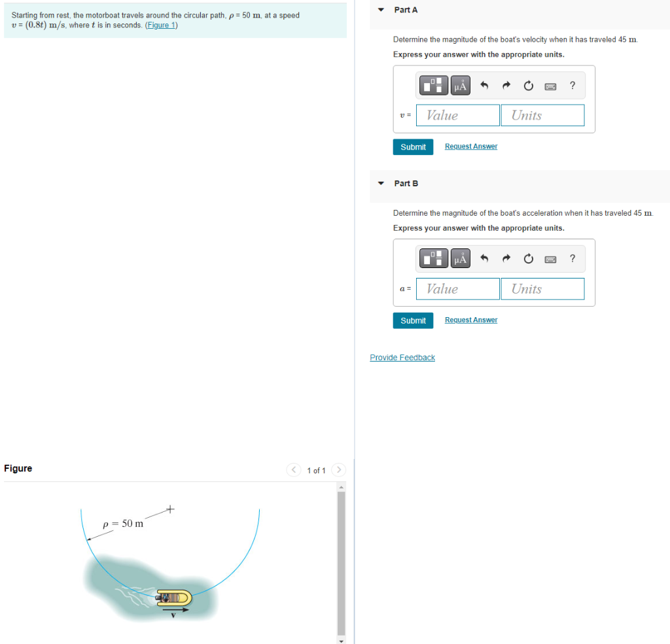
Task: Click the Value input field in Part A
Action: [457, 115]
